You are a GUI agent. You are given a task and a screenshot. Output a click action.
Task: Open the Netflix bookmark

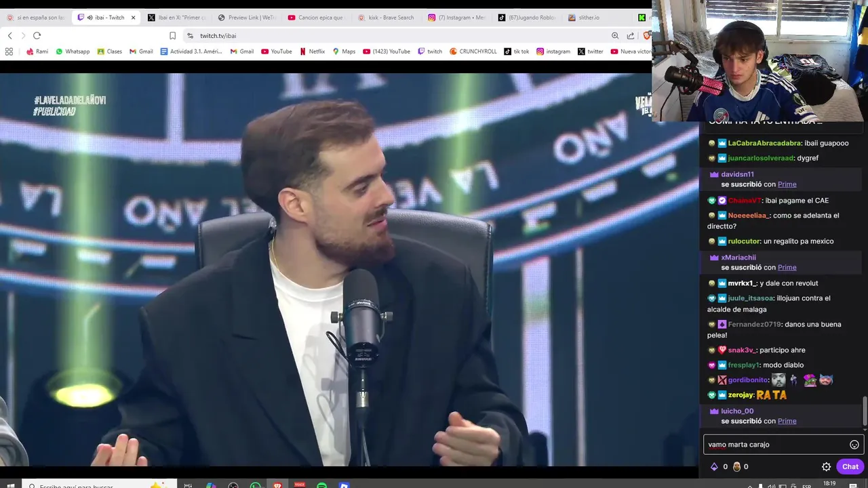pyautogui.click(x=313, y=52)
